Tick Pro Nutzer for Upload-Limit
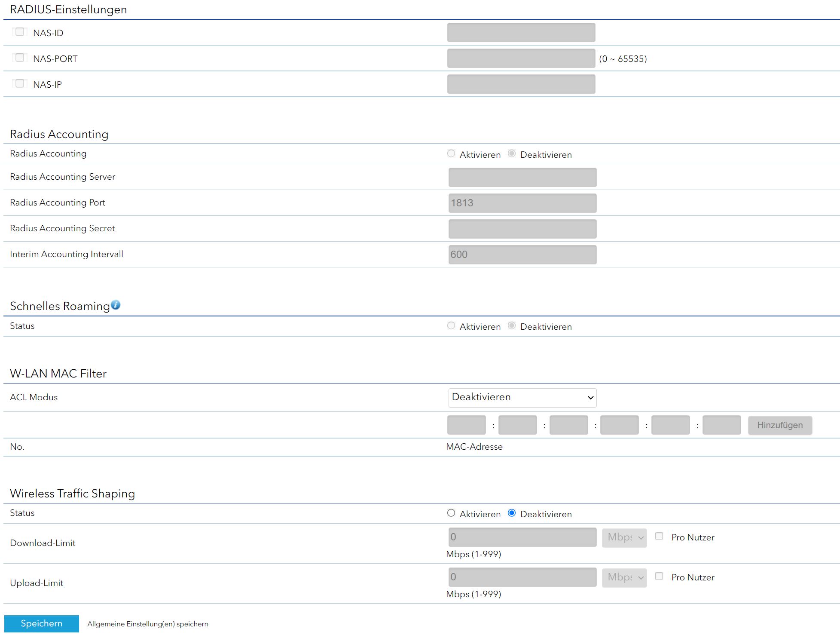The width and height of the screenshot is (840, 638). click(659, 577)
